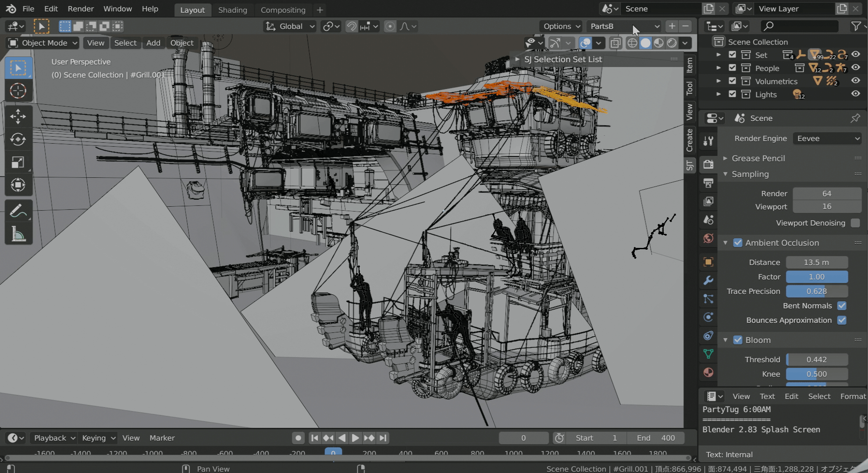Activate the Annotate pencil tool
The height and width of the screenshot is (473, 868).
pyautogui.click(x=18, y=211)
